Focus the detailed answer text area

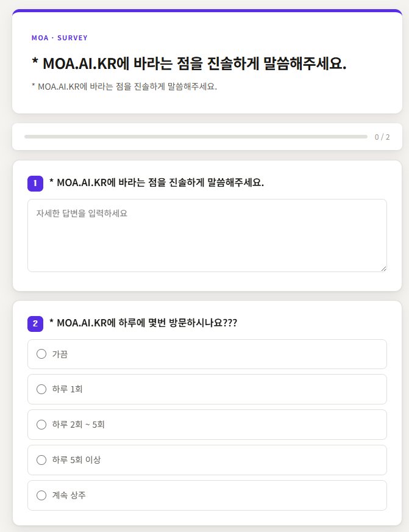tap(207, 235)
